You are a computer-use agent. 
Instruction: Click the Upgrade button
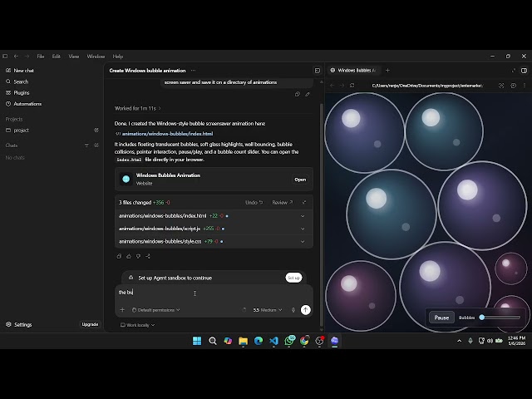pos(90,324)
